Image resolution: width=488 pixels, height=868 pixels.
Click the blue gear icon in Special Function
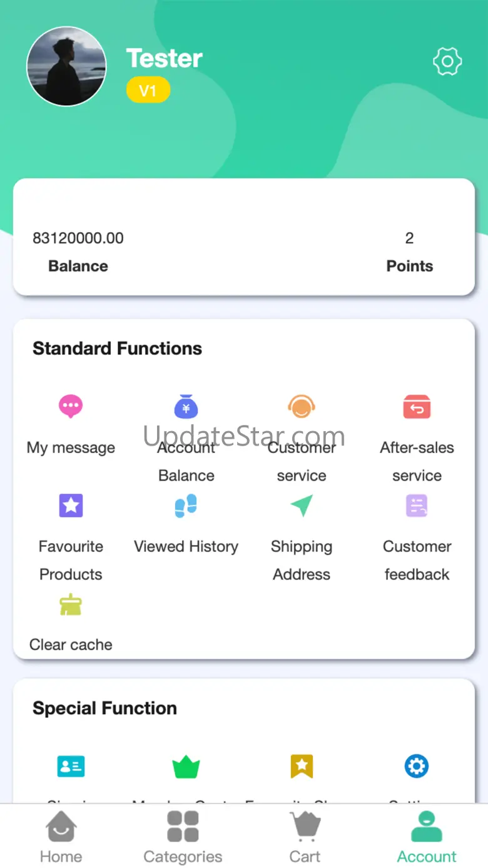click(417, 766)
